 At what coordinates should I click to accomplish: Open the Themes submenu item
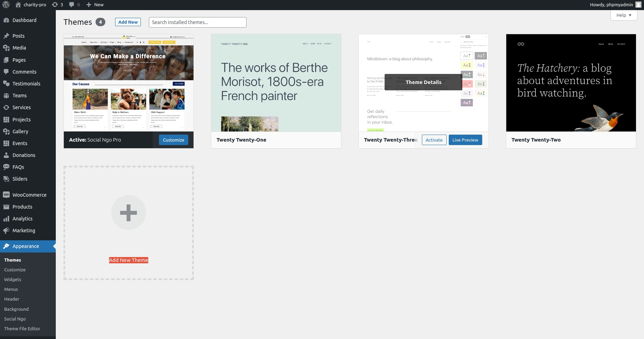coord(13,260)
